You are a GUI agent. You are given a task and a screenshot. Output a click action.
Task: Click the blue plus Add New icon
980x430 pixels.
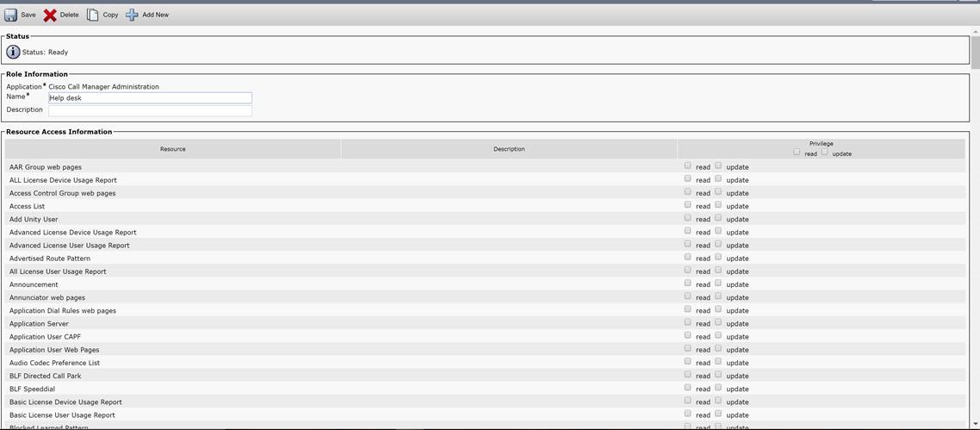(x=132, y=15)
